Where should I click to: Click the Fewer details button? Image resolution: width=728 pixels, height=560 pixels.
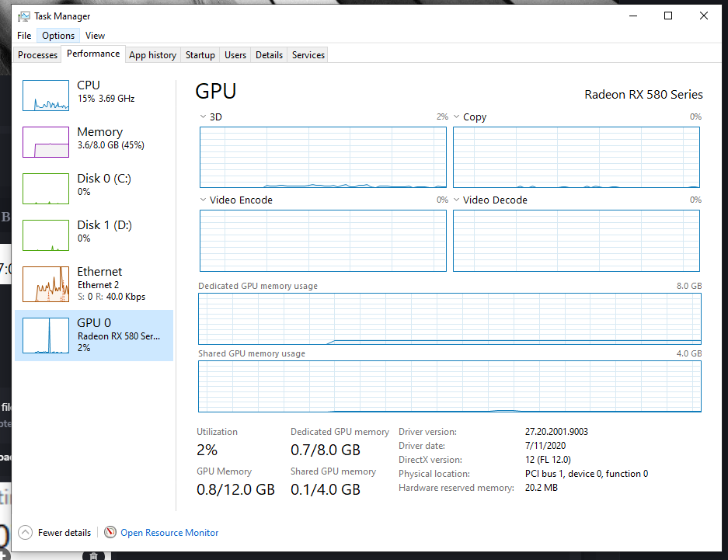pyautogui.click(x=64, y=533)
